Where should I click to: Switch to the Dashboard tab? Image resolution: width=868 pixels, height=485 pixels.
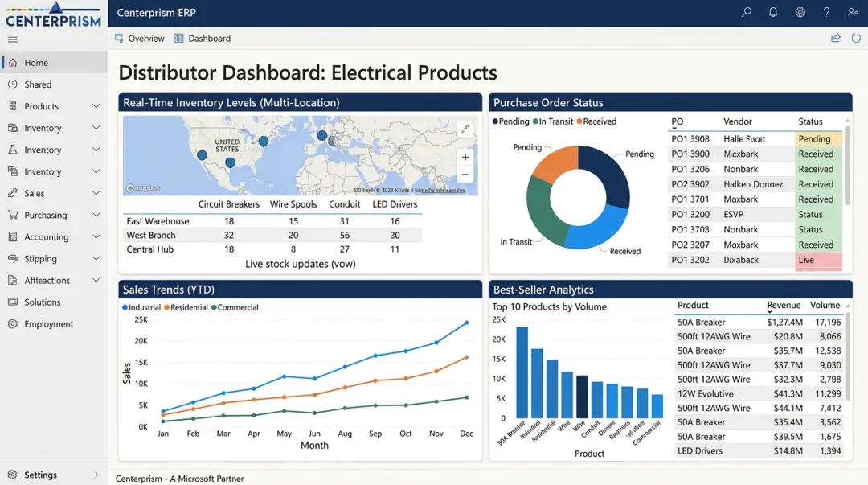(203, 39)
